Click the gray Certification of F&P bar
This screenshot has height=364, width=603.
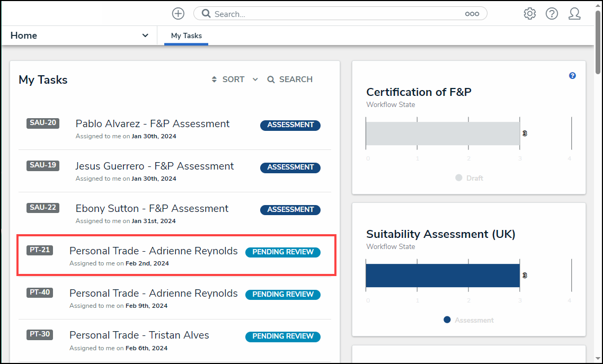click(442, 134)
